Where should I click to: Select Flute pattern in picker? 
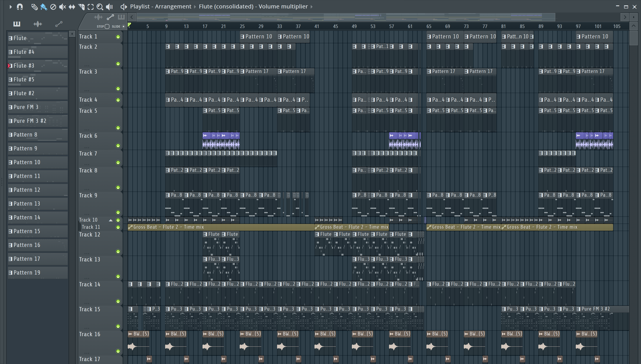click(38, 38)
